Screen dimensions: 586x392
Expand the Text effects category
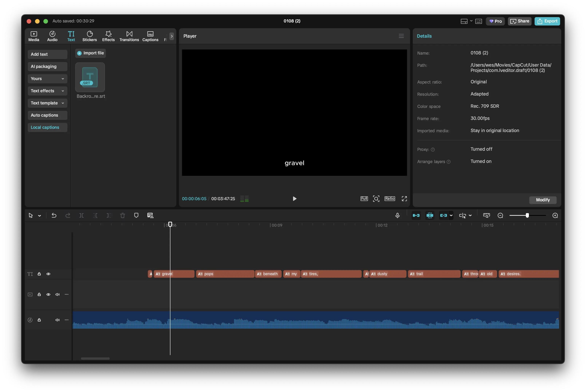coord(47,91)
